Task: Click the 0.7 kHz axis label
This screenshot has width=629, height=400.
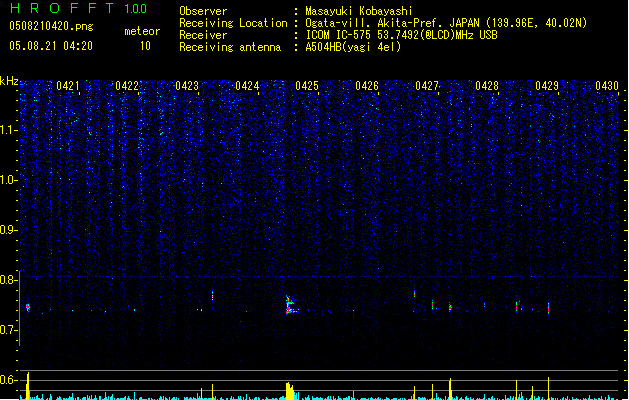Action: (8, 330)
